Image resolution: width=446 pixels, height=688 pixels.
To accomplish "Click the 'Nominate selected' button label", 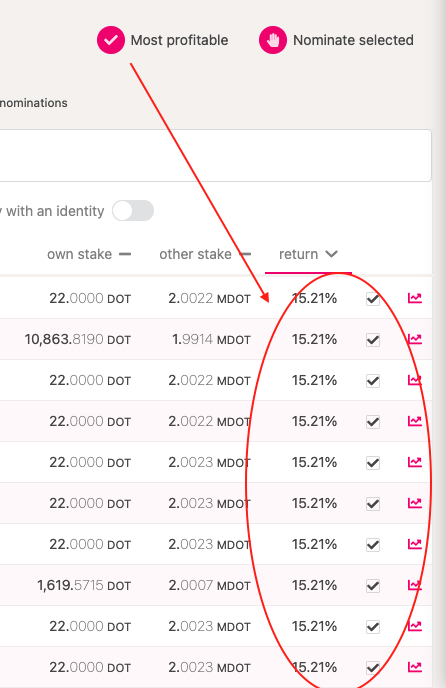I will pyautogui.click(x=353, y=40).
